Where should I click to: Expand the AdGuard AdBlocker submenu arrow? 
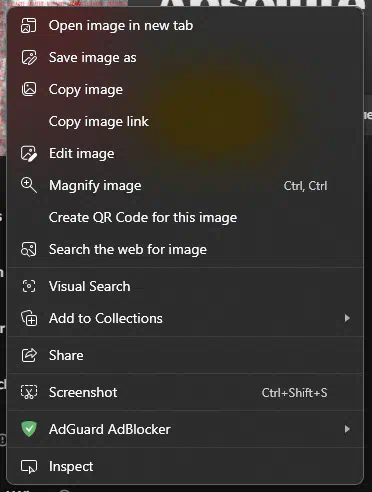tap(347, 429)
